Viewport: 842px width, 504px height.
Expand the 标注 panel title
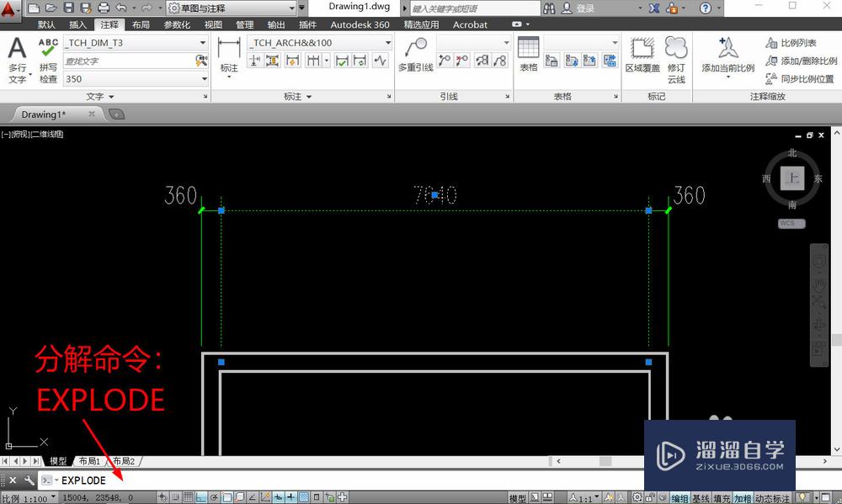coord(297,97)
